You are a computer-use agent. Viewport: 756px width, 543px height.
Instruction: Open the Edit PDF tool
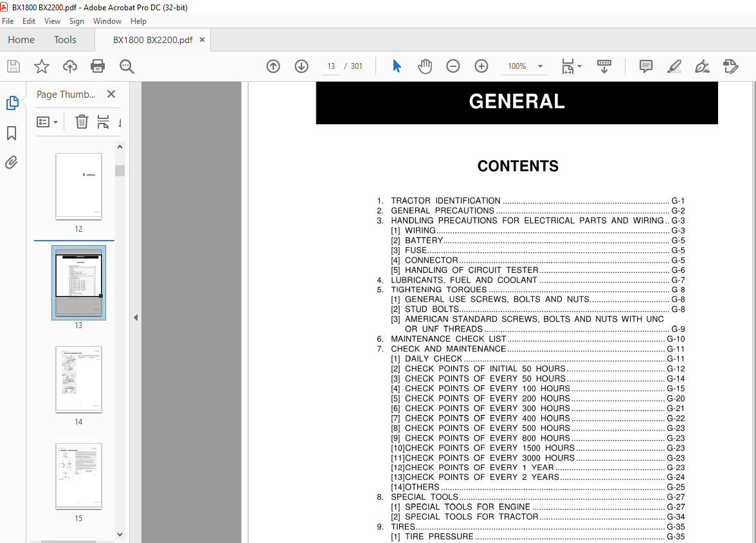(730, 66)
